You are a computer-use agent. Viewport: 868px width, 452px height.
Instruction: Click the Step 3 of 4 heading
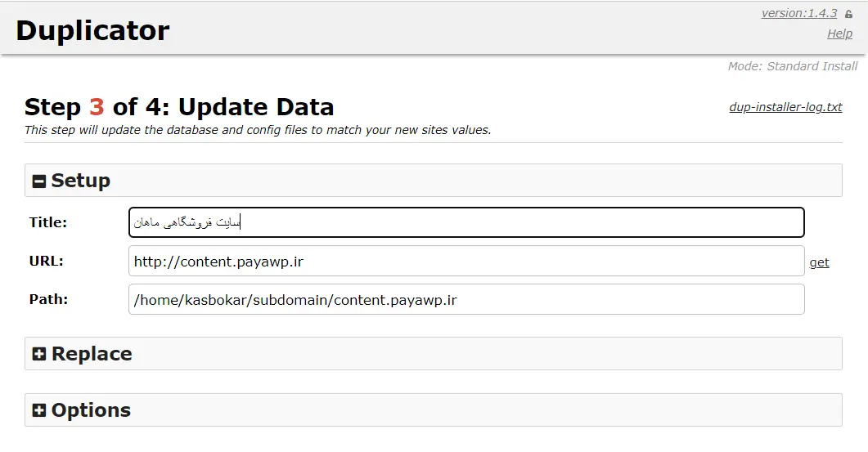coord(179,107)
